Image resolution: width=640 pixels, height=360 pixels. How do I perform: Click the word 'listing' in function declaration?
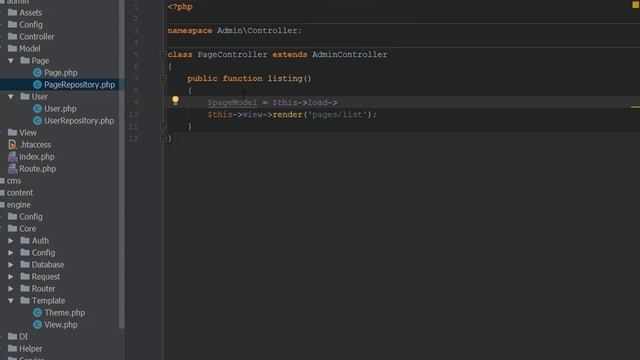pos(285,78)
